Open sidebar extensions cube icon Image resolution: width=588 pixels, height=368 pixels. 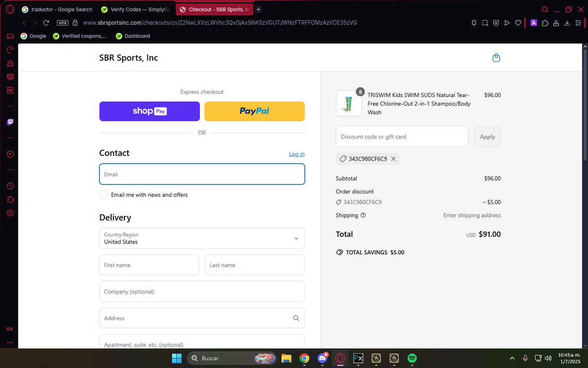[x=10, y=199]
